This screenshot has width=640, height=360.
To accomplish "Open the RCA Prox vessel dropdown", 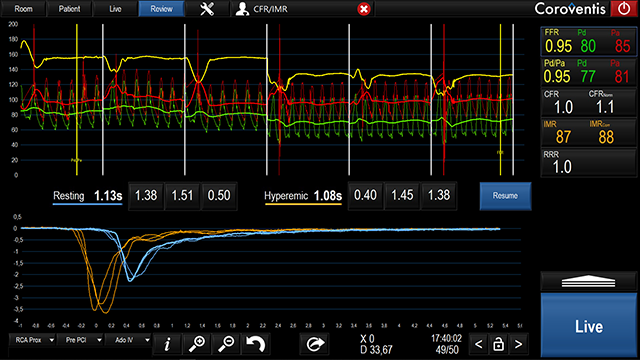I will click(x=33, y=340).
